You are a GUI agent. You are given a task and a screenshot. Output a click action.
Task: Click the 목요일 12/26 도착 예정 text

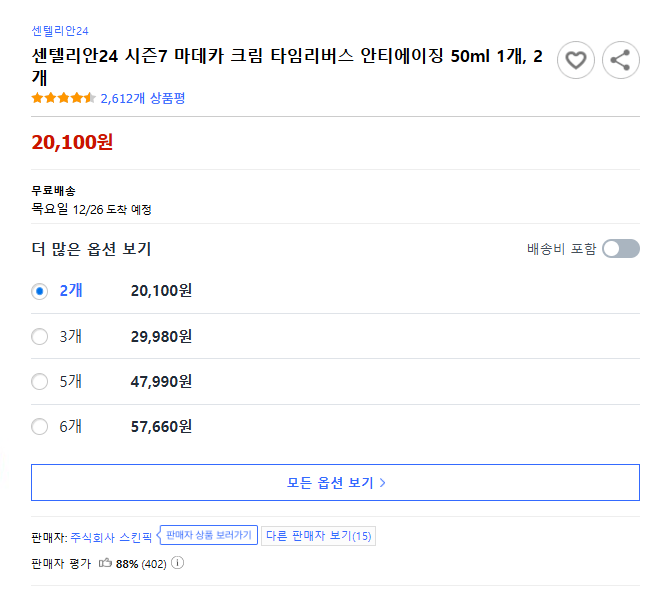(91, 209)
